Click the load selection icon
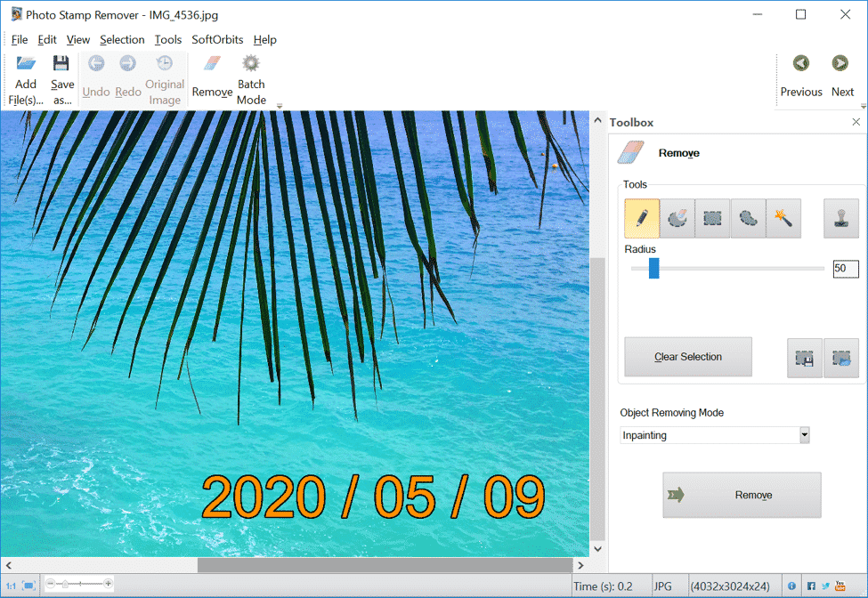Image resolution: width=868 pixels, height=598 pixels. 841,358
